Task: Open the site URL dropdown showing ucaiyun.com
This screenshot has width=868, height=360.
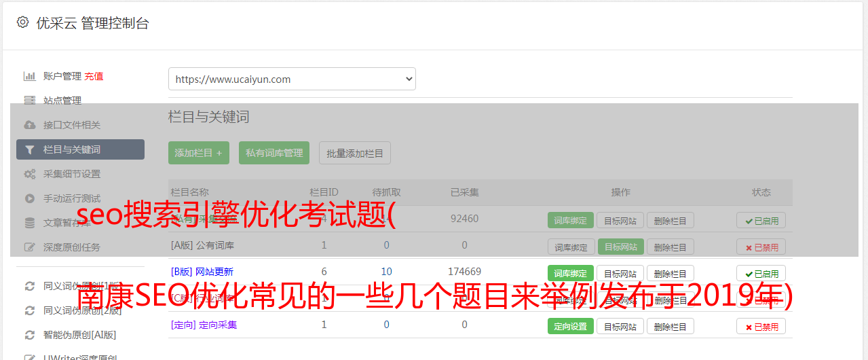Action: click(292, 79)
